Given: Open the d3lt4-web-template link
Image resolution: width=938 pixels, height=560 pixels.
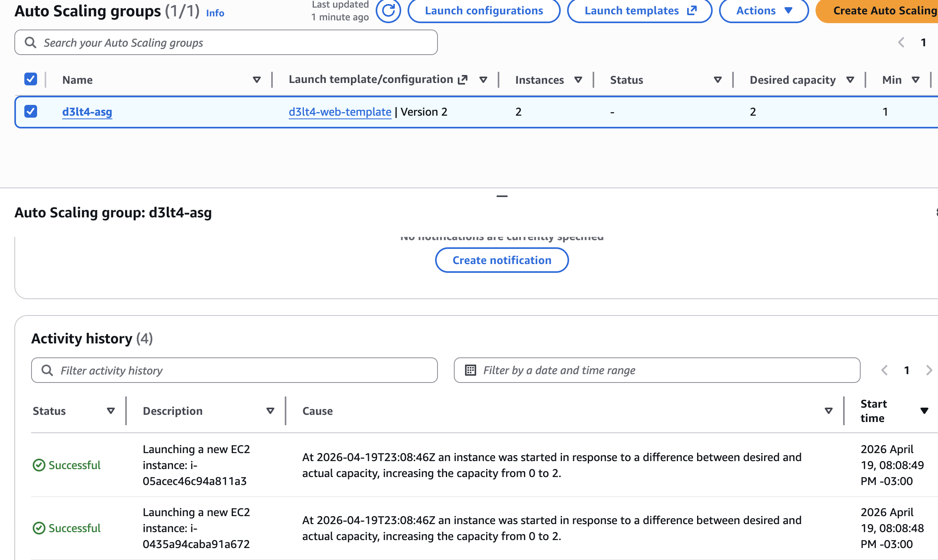Looking at the screenshot, I should pyautogui.click(x=340, y=112).
